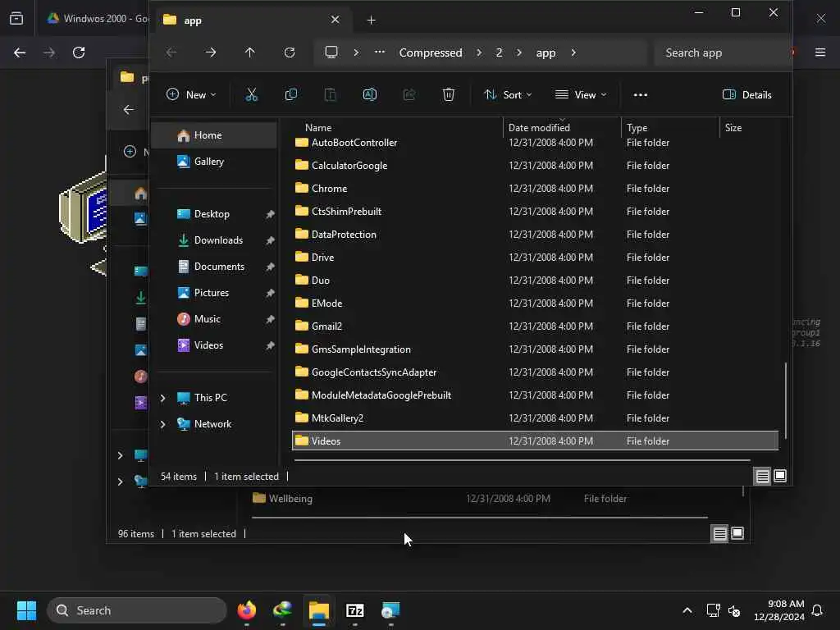Go back in app window navigation
This screenshot has height=630, width=840.
tap(171, 52)
